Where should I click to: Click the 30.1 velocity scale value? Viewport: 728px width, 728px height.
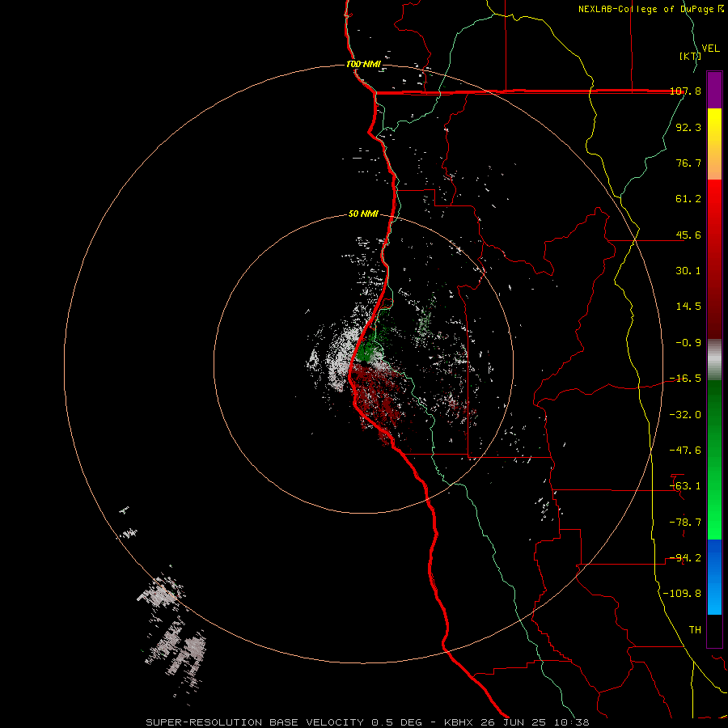pyautogui.click(x=688, y=271)
